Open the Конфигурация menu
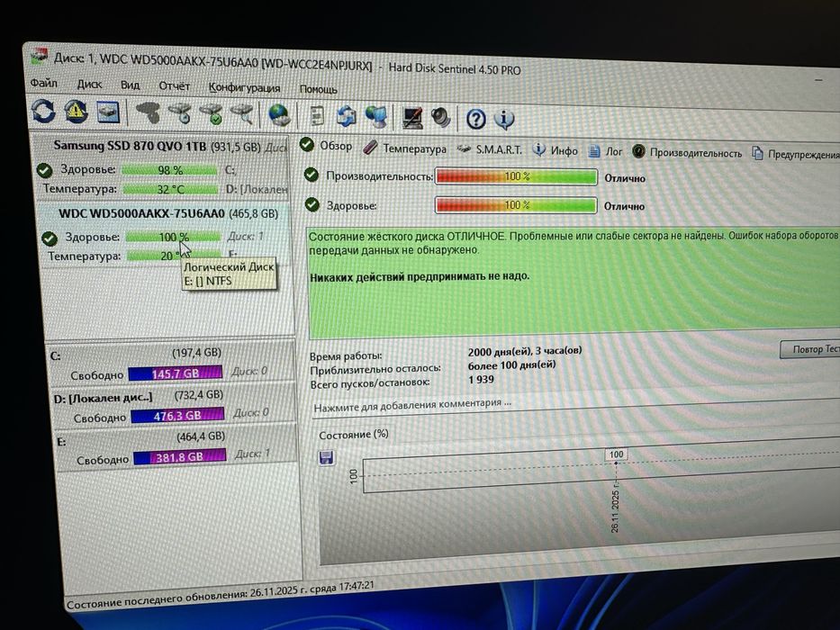The width and height of the screenshot is (840, 630). [244, 87]
